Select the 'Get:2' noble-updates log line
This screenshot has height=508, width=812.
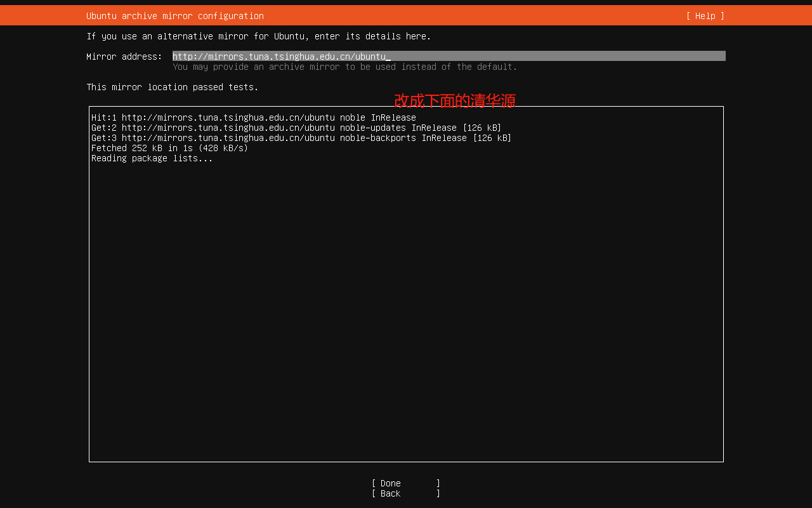click(x=296, y=128)
